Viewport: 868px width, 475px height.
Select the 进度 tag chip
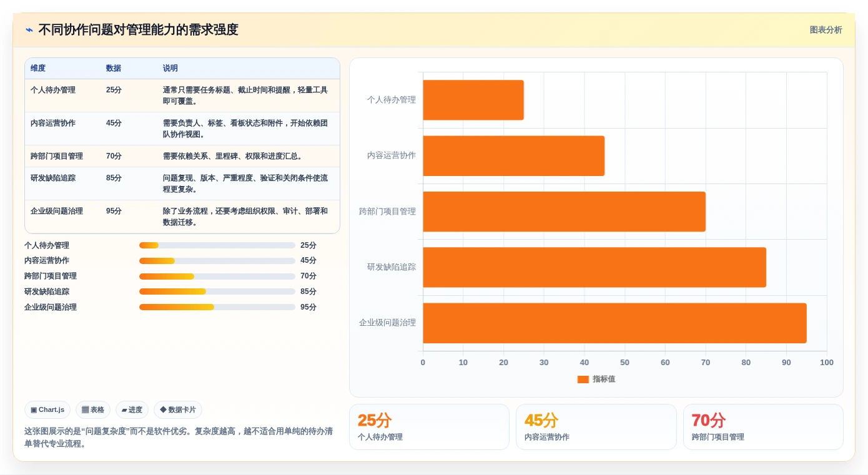[x=132, y=409]
